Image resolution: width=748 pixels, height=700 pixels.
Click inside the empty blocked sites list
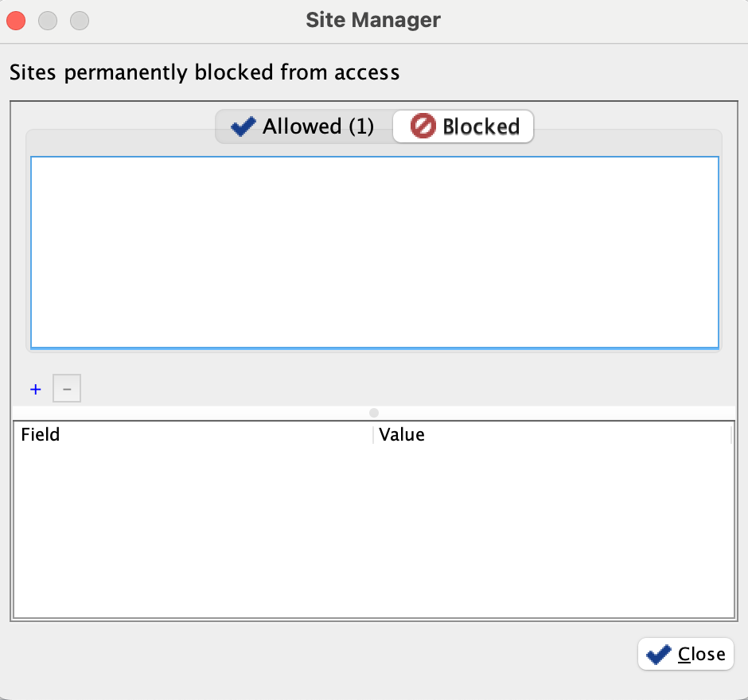point(374,252)
